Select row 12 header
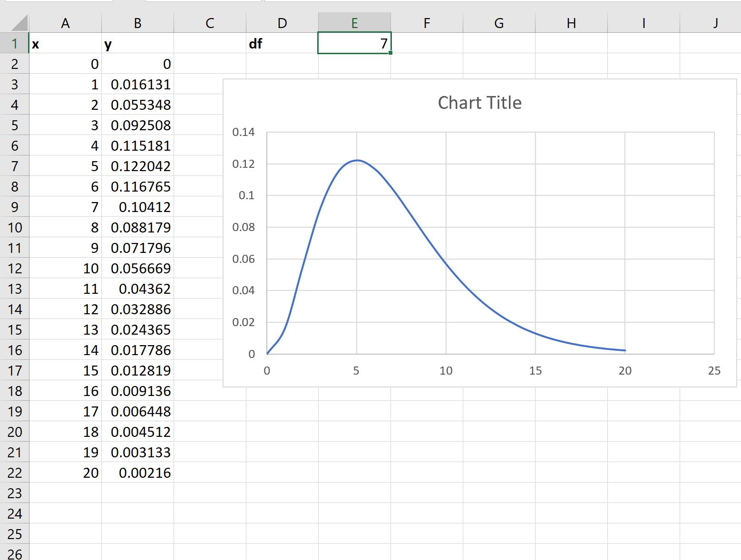Viewport: 741px width, 560px height. (15, 268)
